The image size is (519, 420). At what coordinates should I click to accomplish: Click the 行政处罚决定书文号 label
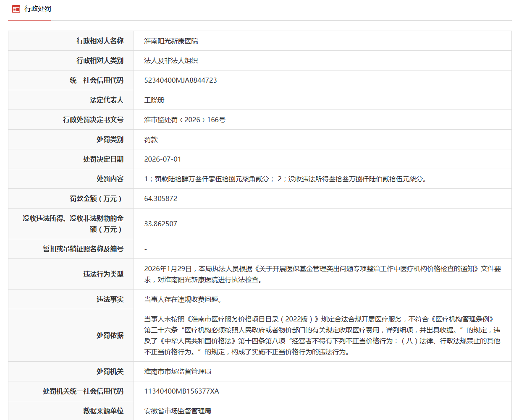tap(93, 120)
